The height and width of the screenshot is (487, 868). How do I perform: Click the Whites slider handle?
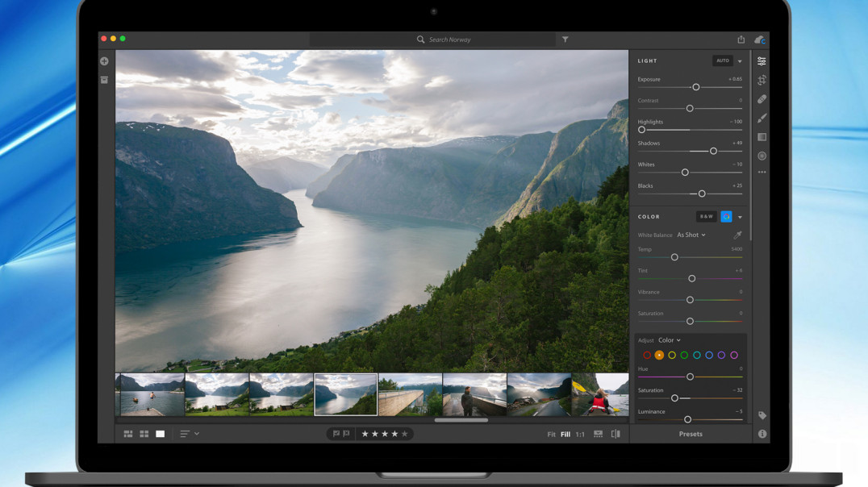point(685,173)
